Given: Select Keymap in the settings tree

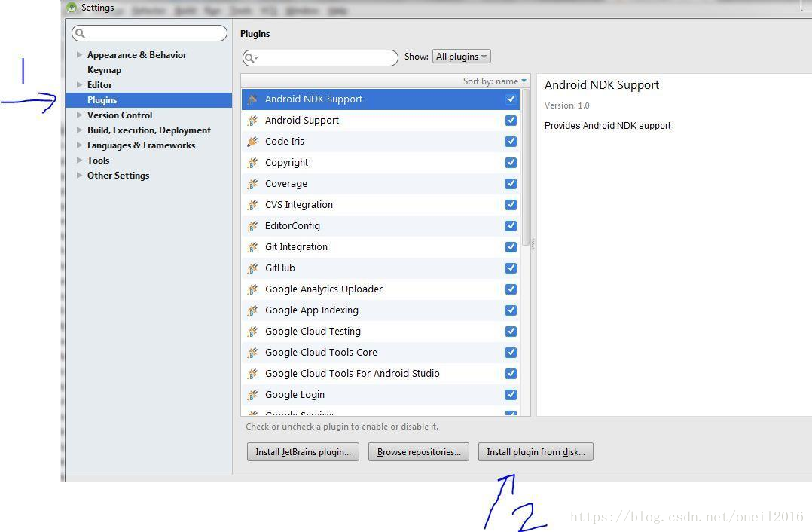Looking at the screenshot, I should click(104, 70).
